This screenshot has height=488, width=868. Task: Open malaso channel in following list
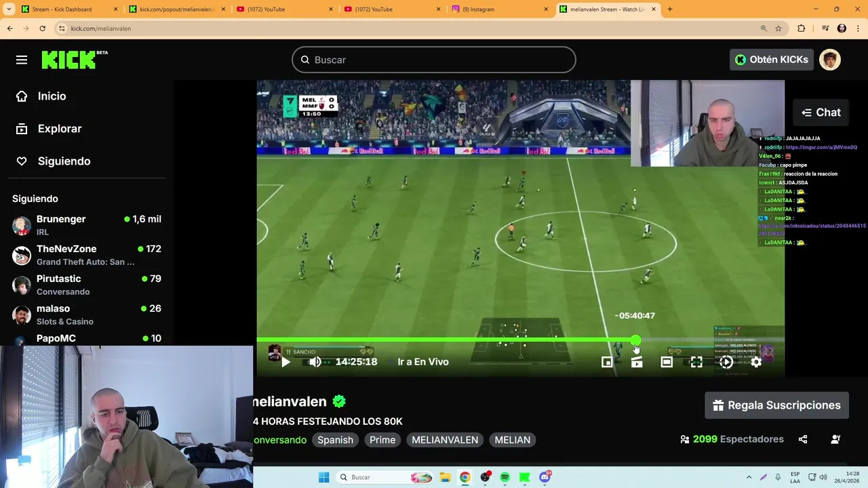(87, 314)
